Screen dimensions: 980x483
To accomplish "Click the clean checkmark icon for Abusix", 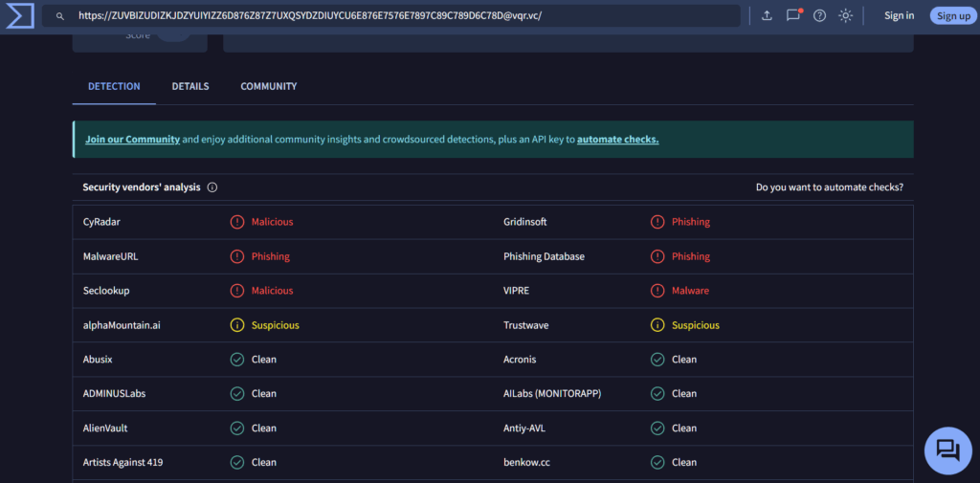I will (x=237, y=360).
